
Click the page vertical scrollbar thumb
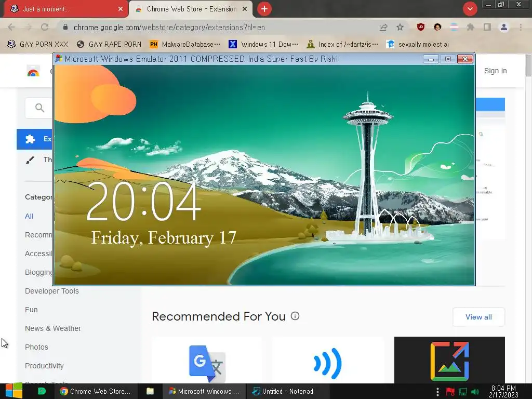click(x=528, y=65)
